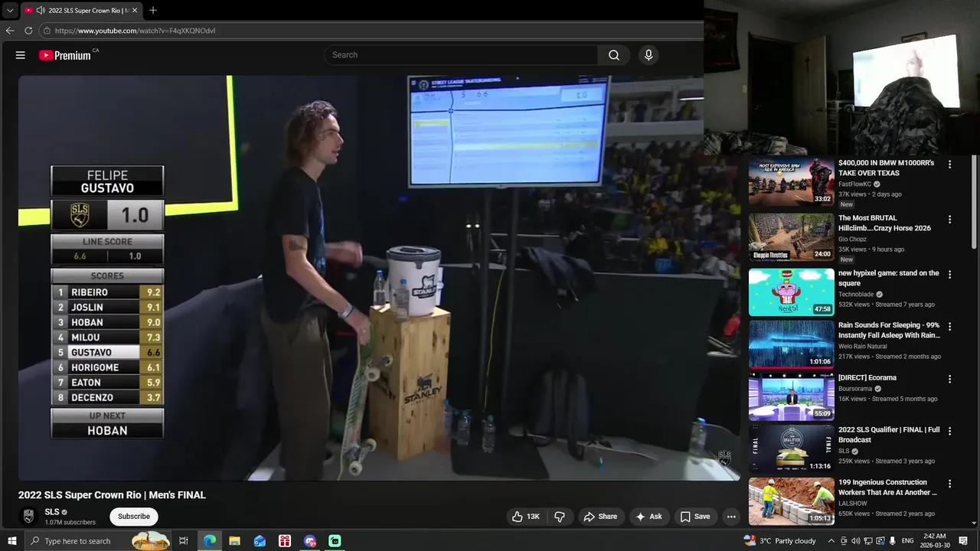Open options for [DIRECT] Ecorama video
Viewport: 980px width, 551px height.
(x=950, y=379)
